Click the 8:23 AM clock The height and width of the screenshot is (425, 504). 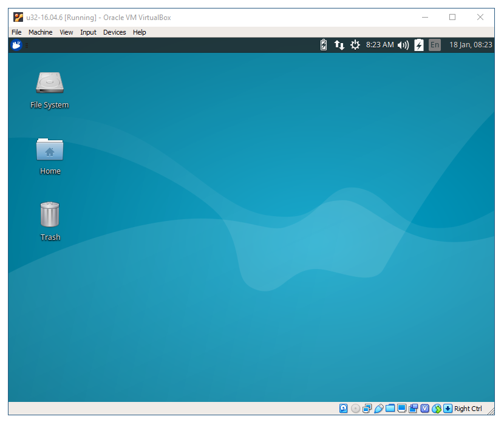pyautogui.click(x=380, y=45)
